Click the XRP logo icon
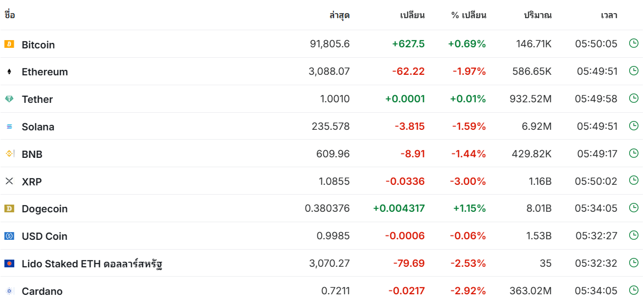The width and height of the screenshot is (644, 302). pyautogui.click(x=9, y=181)
